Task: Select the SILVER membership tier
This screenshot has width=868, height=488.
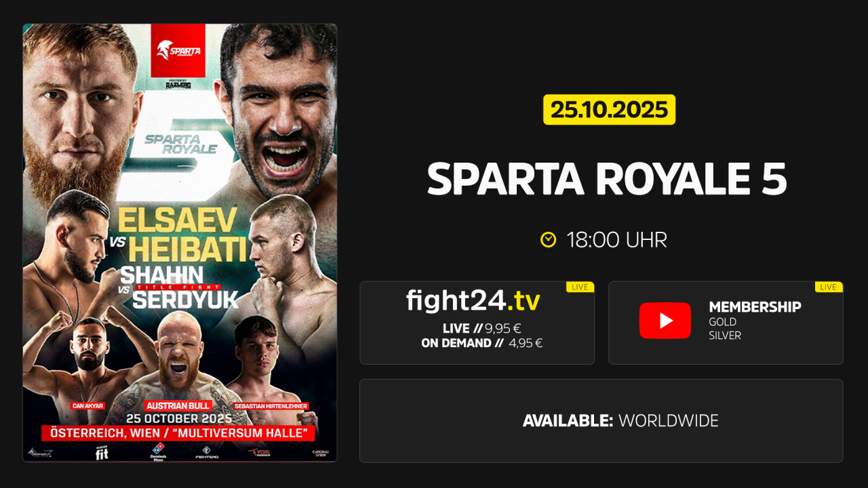Action: tap(725, 335)
